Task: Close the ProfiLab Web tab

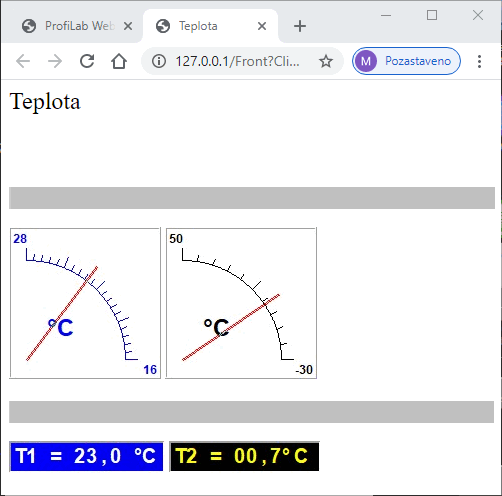Action: [x=128, y=26]
